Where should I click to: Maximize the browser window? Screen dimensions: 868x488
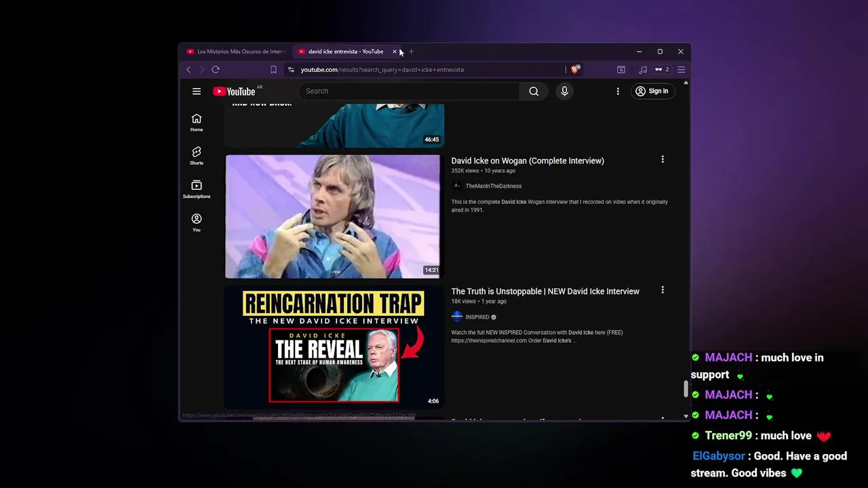660,52
